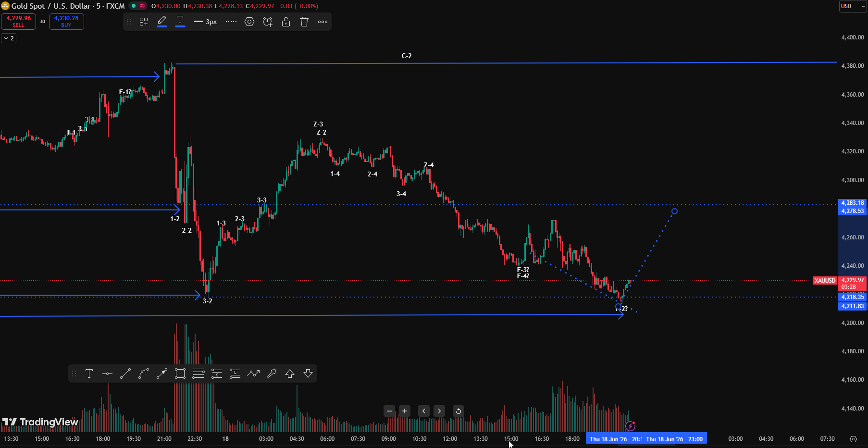Click the green market status dot
This screenshot has width=868, height=448.
tap(134, 6)
